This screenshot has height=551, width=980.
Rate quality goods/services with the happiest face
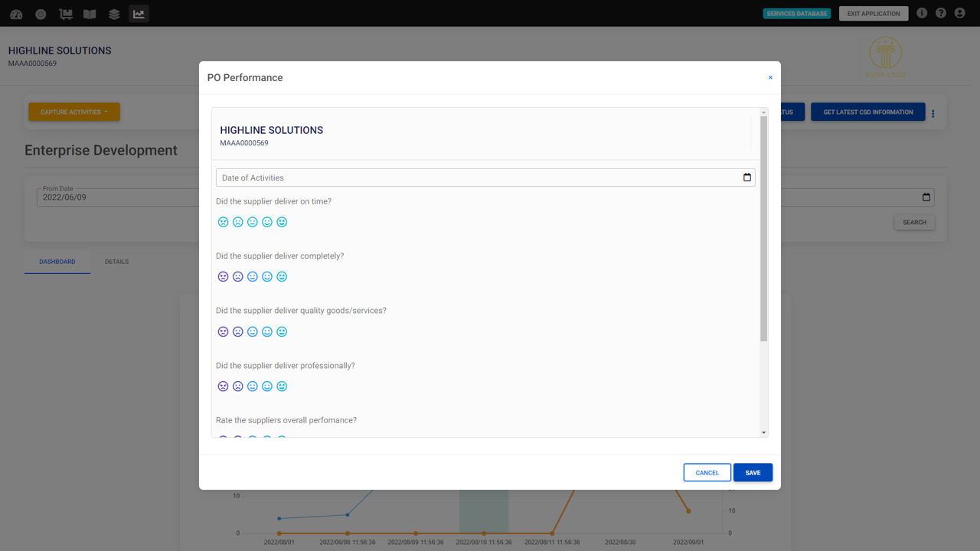(282, 331)
